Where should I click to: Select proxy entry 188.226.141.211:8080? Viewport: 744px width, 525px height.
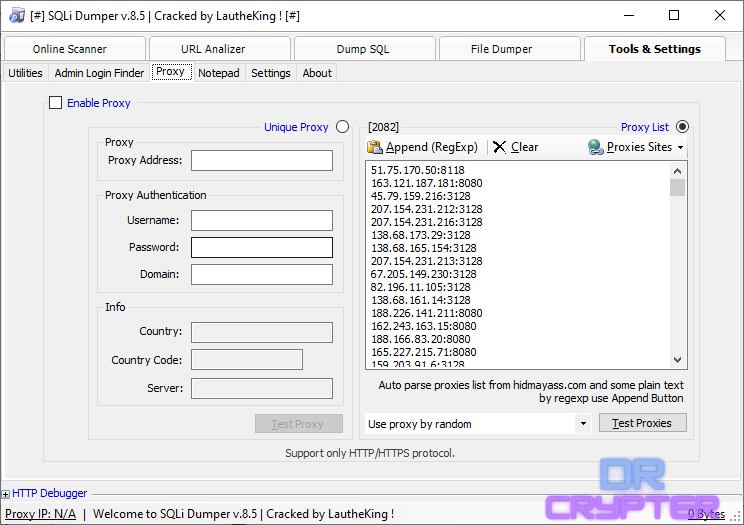tap(427, 313)
